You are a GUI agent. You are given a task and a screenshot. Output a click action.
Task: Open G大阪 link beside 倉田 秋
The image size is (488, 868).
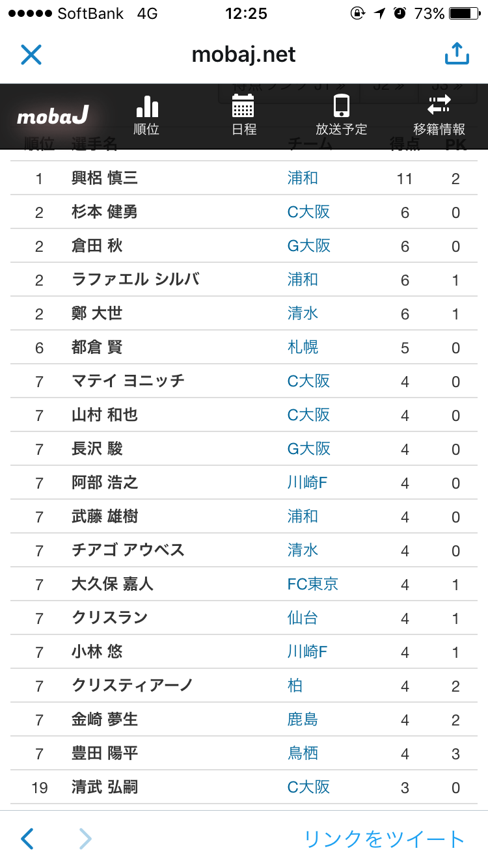click(x=309, y=246)
